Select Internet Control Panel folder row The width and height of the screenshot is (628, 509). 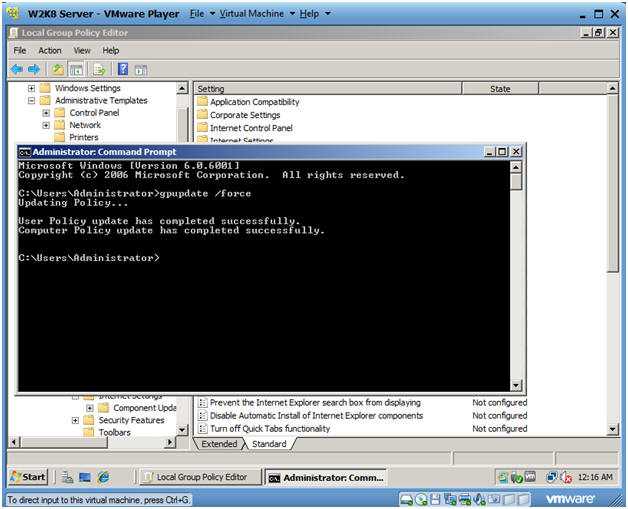tap(251, 128)
